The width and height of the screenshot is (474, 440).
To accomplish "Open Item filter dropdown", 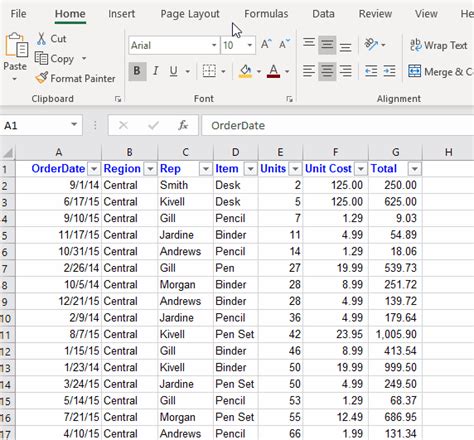I will click(x=250, y=169).
